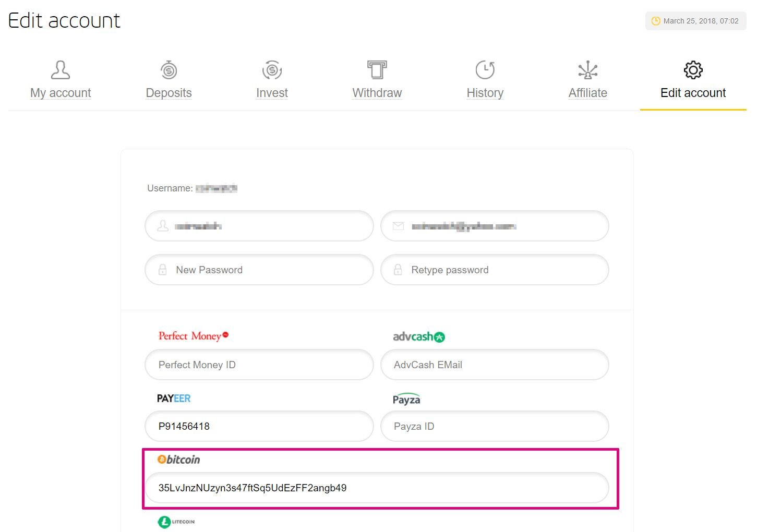Click the Payeer logo
The height and width of the screenshot is (532, 757).
174,398
